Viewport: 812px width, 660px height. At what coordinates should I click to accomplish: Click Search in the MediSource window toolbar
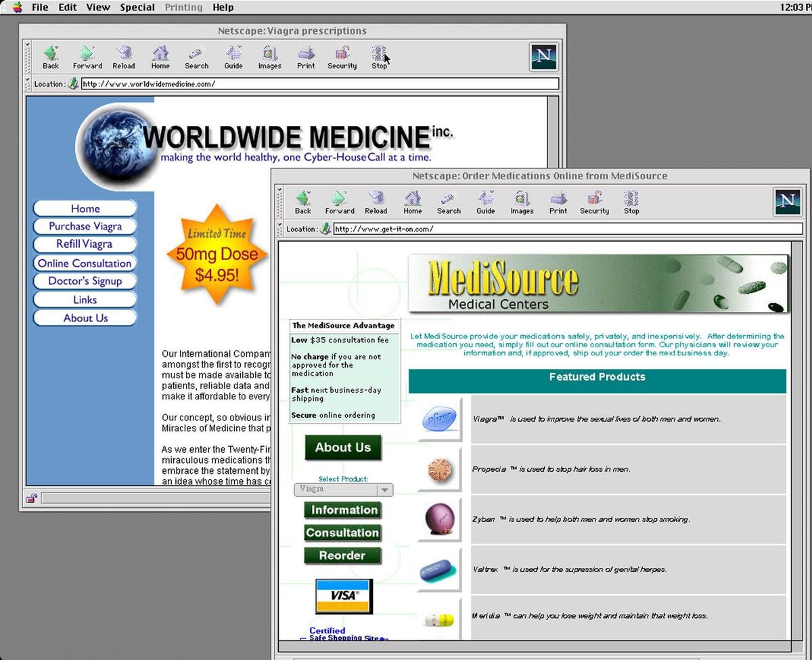(x=449, y=202)
